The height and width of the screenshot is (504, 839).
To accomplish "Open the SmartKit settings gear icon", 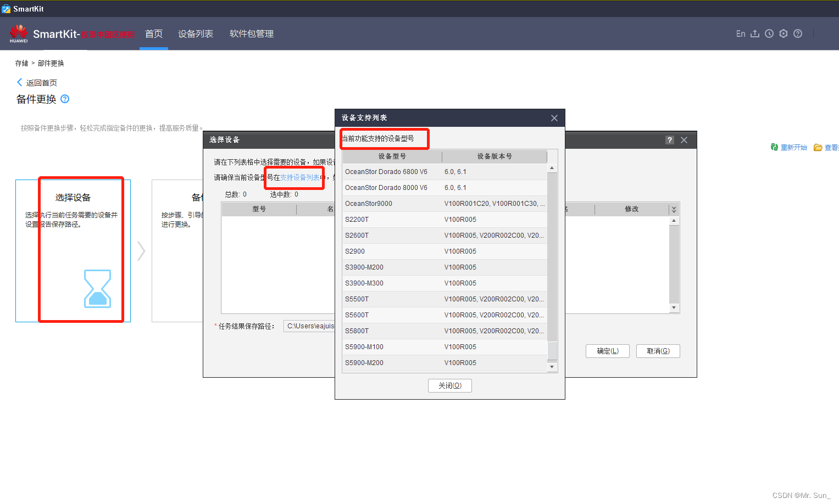I will [x=784, y=33].
